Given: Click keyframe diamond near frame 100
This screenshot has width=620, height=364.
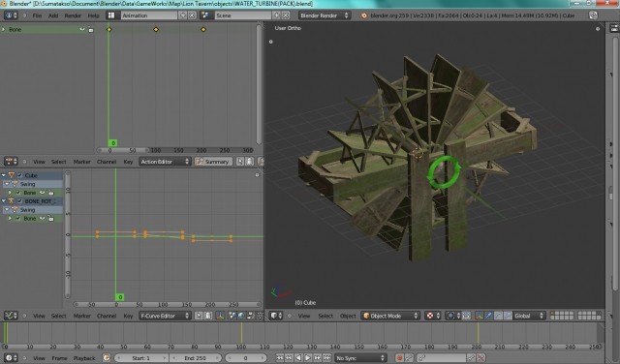Looking at the screenshot, I should (x=156, y=29).
